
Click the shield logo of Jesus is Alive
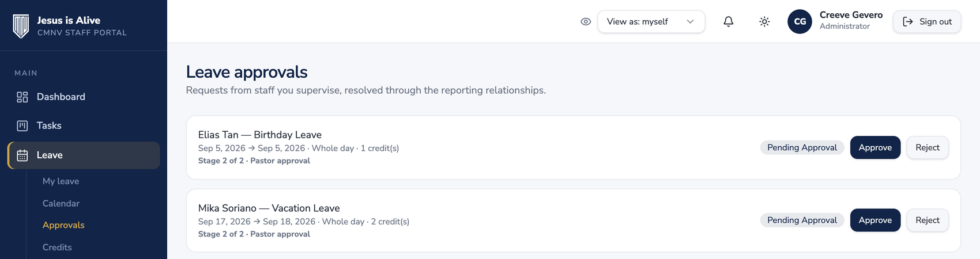[21, 26]
